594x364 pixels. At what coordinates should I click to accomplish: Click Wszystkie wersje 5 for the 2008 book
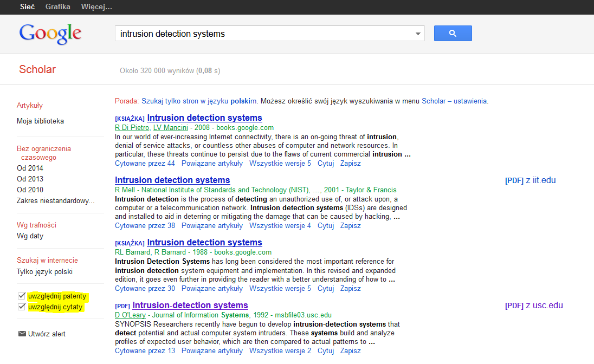[280, 163]
